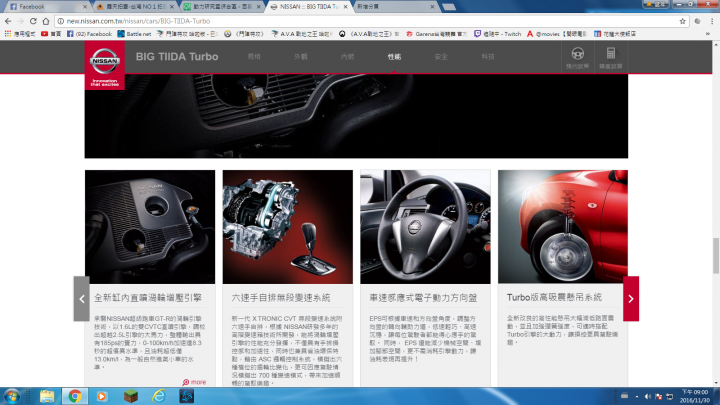
Task: Click heading 六速手自排無段變速系統
Action: tap(281, 298)
